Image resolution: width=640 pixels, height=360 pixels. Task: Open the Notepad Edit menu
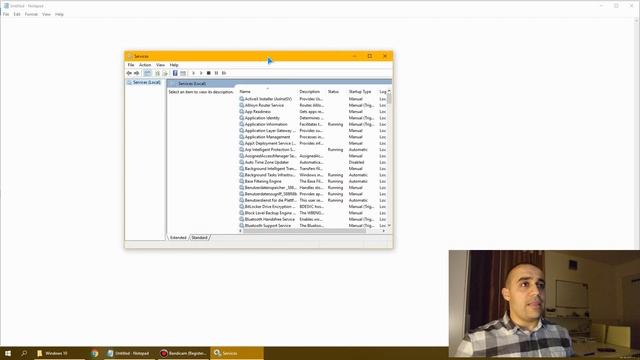point(17,14)
